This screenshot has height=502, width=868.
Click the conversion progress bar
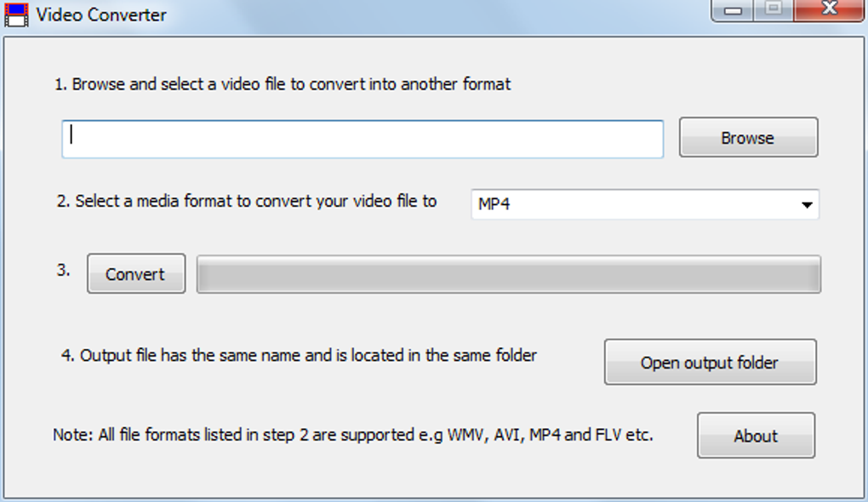(x=508, y=274)
